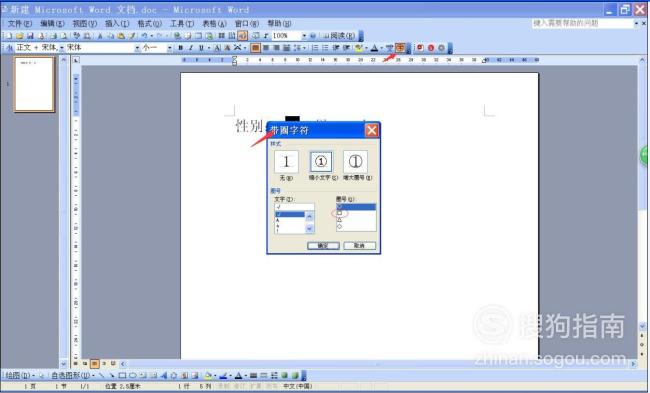Screen dimensions: 650x393
Task: Click the drawing toolbar Font Color icon
Action: (x=238, y=376)
